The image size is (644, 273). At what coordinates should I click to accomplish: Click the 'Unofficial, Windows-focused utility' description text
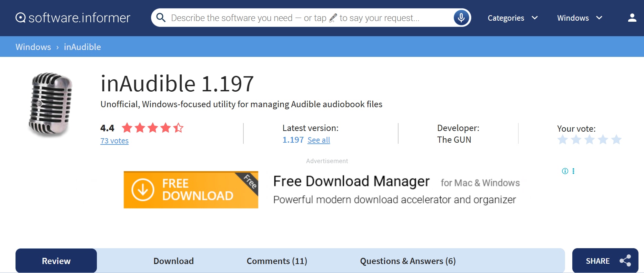(x=241, y=104)
